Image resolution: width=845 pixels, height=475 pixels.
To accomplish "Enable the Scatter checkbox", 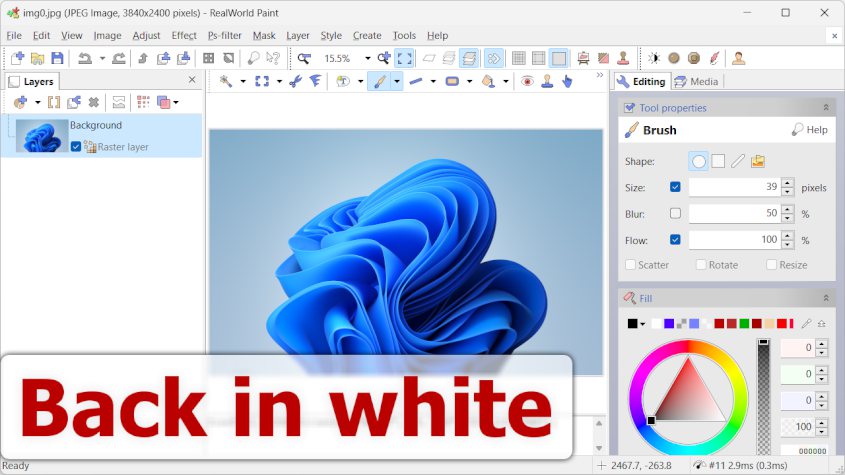I will tap(630, 265).
